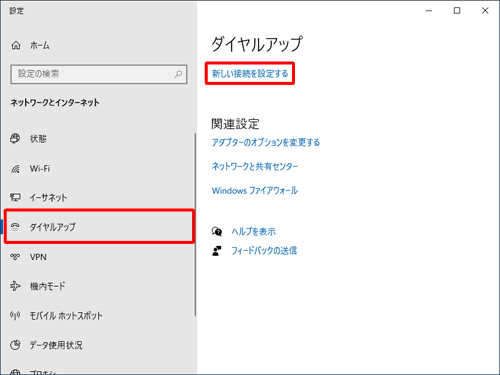Click 新しい接続を設定する link
The width and height of the screenshot is (500, 375).
tap(250, 73)
